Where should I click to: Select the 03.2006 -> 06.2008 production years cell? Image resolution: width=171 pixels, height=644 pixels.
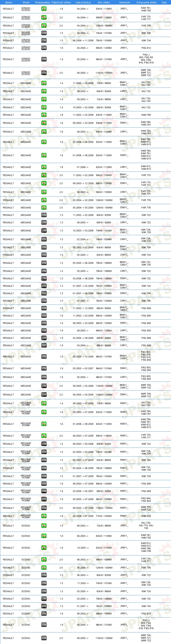pos(83,278)
